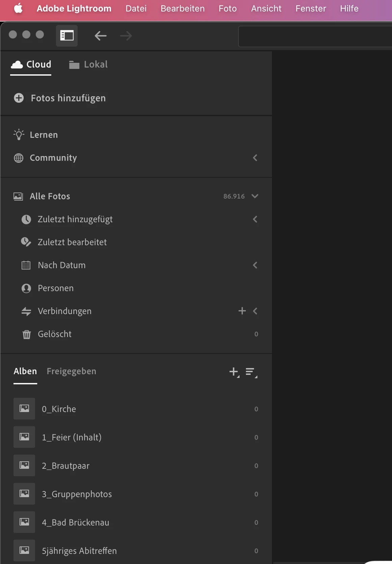Select the 3_Gruppenphotos album thumbnail icon
The height and width of the screenshot is (564, 392).
tap(24, 494)
